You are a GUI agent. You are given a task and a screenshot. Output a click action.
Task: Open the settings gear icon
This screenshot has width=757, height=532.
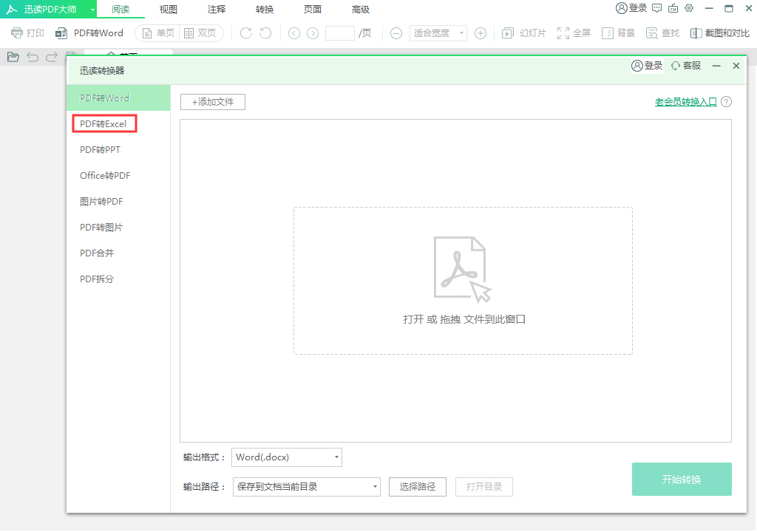(x=689, y=9)
